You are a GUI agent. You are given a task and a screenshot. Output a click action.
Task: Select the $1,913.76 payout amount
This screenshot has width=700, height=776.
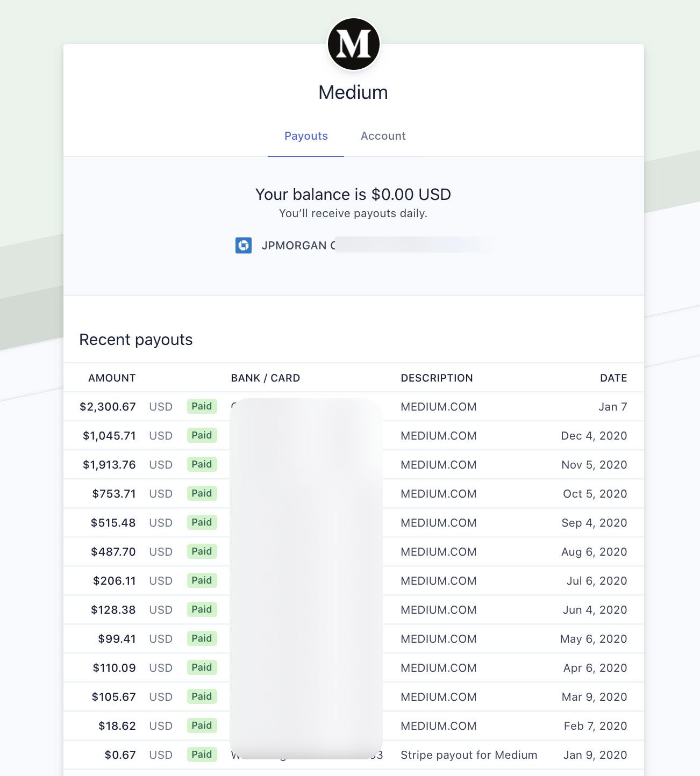point(109,465)
